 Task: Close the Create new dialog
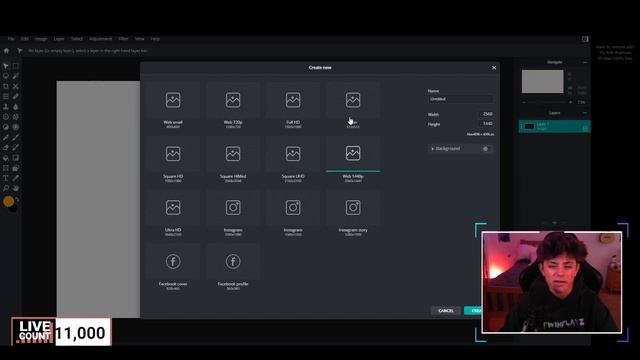click(494, 68)
